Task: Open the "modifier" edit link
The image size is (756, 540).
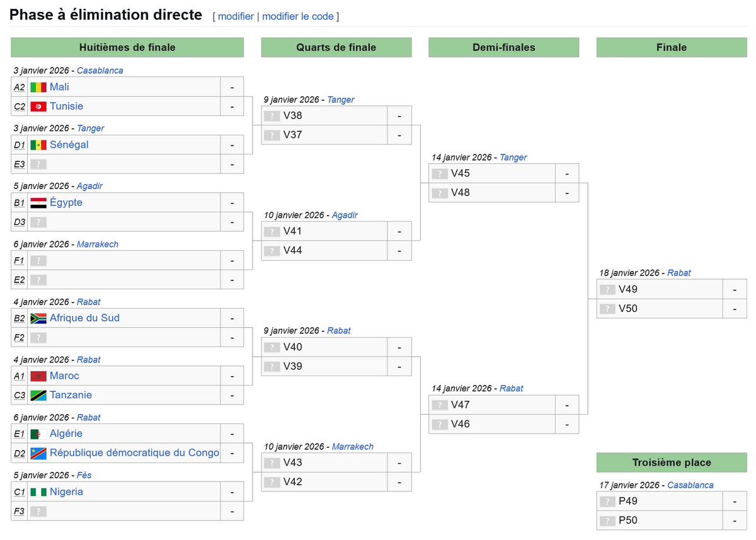Action: (236, 16)
